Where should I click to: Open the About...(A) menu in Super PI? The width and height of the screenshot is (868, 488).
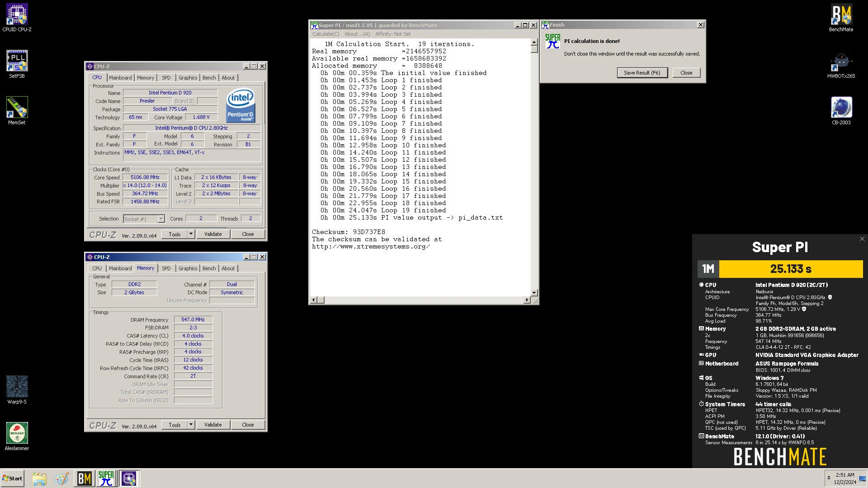[357, 34]
